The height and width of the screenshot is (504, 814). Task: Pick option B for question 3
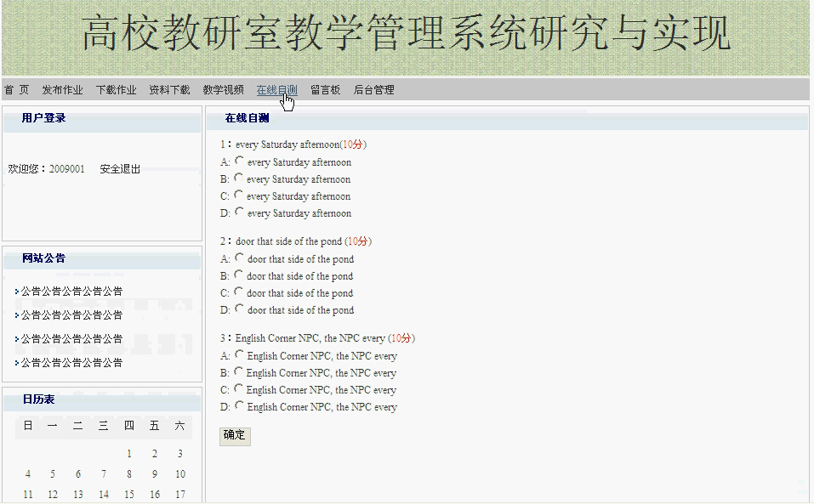[x=238, y=371]
